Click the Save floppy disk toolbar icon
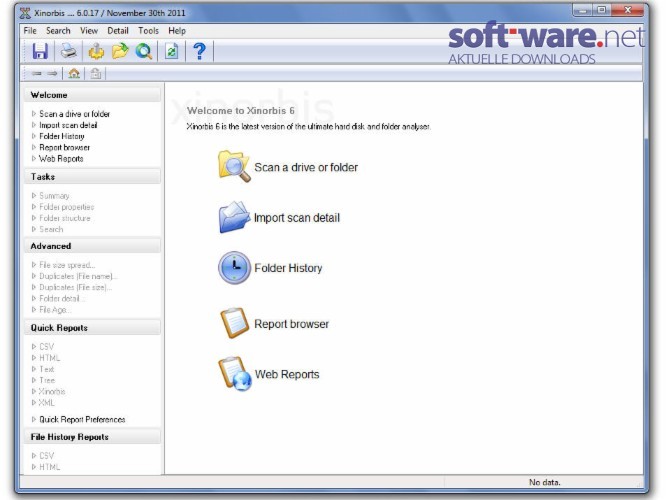666x500 pixels. click(x=40, y=51)
